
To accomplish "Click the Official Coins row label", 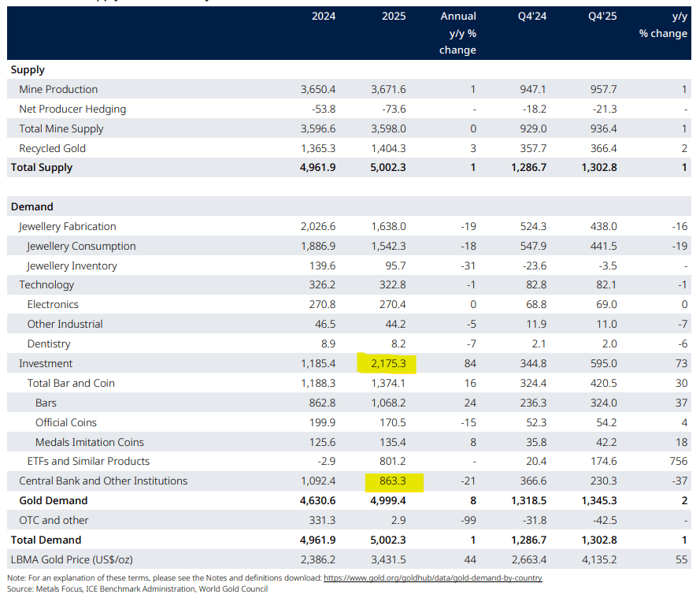I will pos(66,422).
